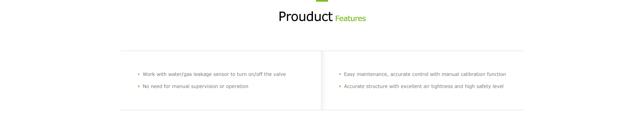Click the green bar above the heading
Screen dimensions: 644x137
[x=322, y=1]
